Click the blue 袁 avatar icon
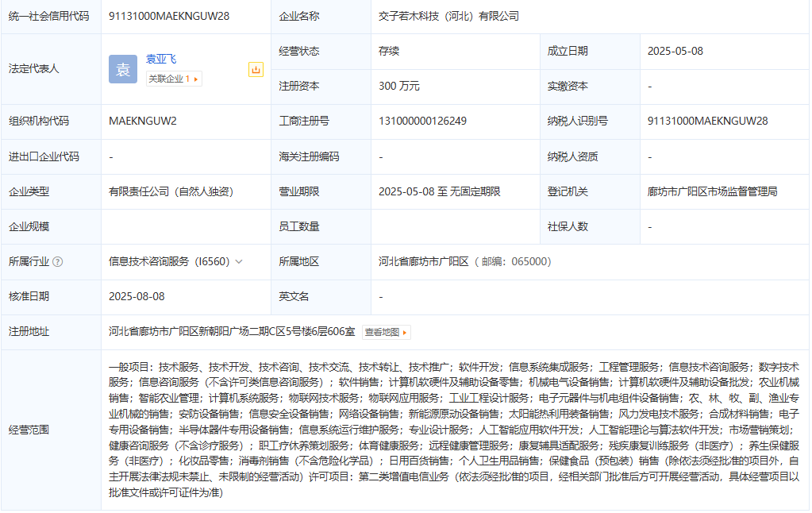Screen dimensions: 812x513 click(123, 69)
